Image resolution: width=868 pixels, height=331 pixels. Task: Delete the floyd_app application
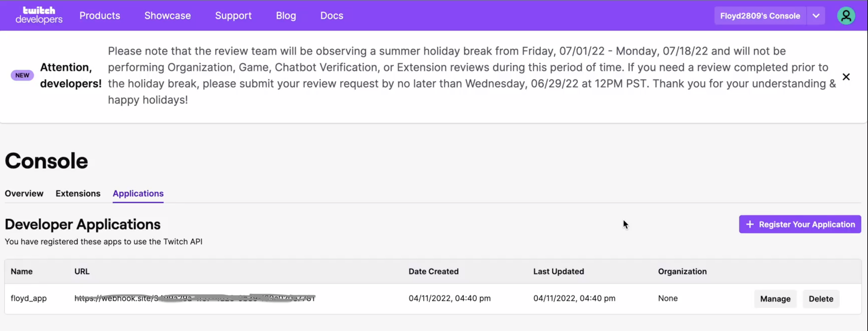click(821, 299)
